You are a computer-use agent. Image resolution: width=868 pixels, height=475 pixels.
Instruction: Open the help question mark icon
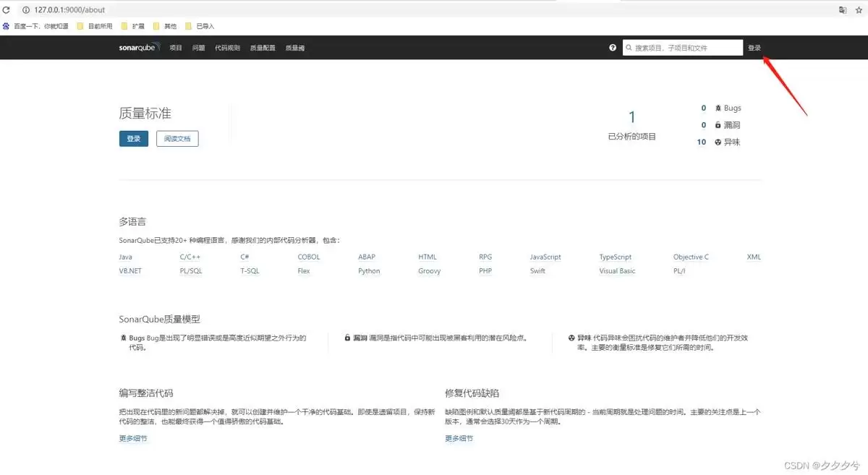click(613, 48)
